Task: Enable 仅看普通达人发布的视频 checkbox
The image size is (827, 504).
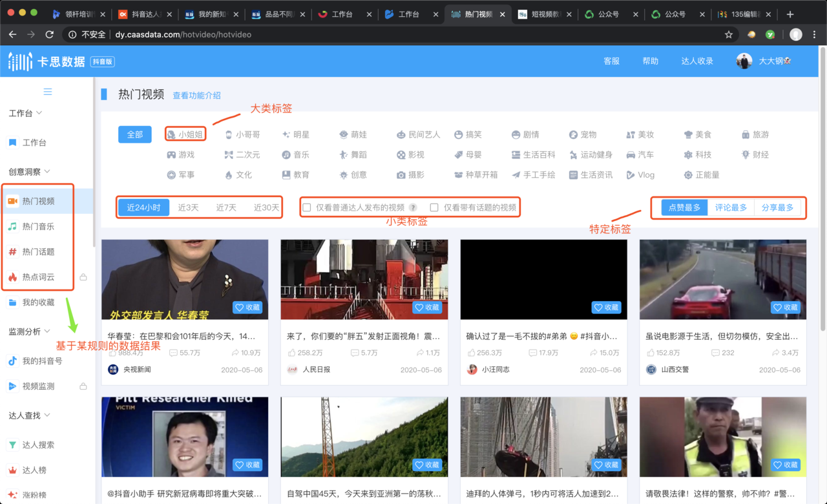Action: [x=307, y=207]
